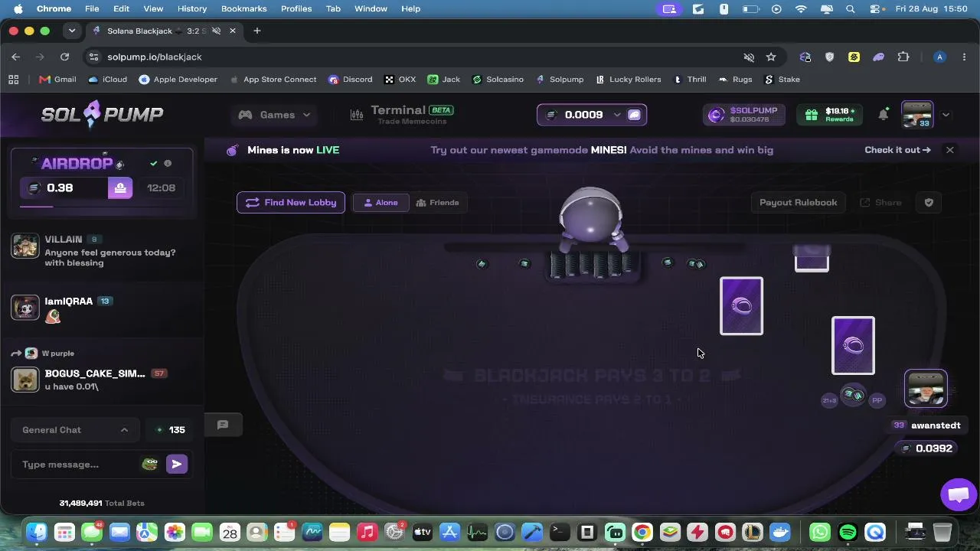Expand the General Chat room selector

coord(75,430)
